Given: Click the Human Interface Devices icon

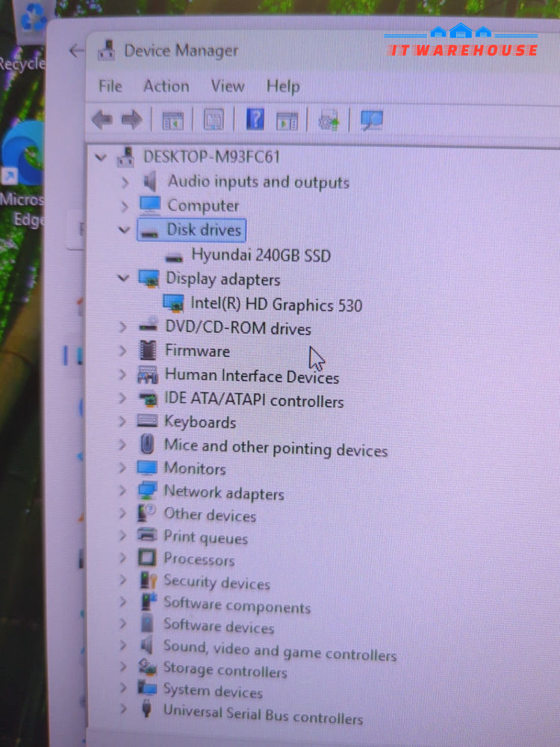Looking at the screenshot, I should 147,374.
